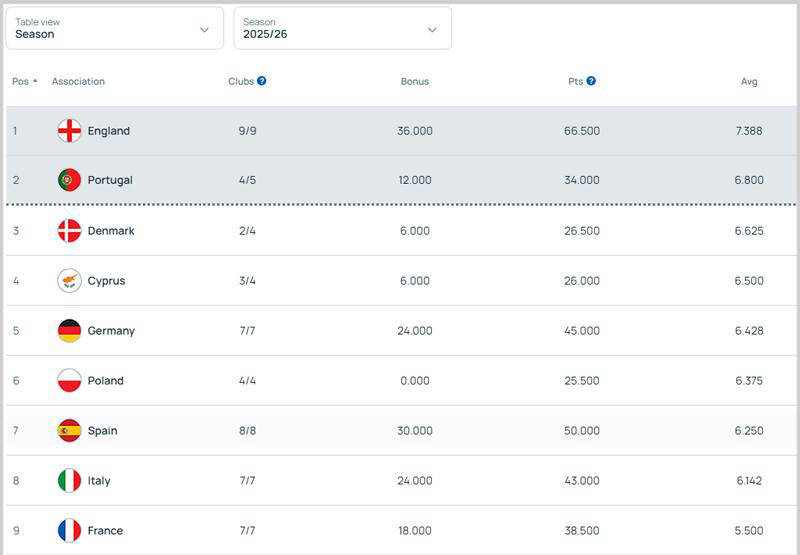Click the Cyprus flag icon
This screenshot has height=555, width=800.
click(69, 281)
